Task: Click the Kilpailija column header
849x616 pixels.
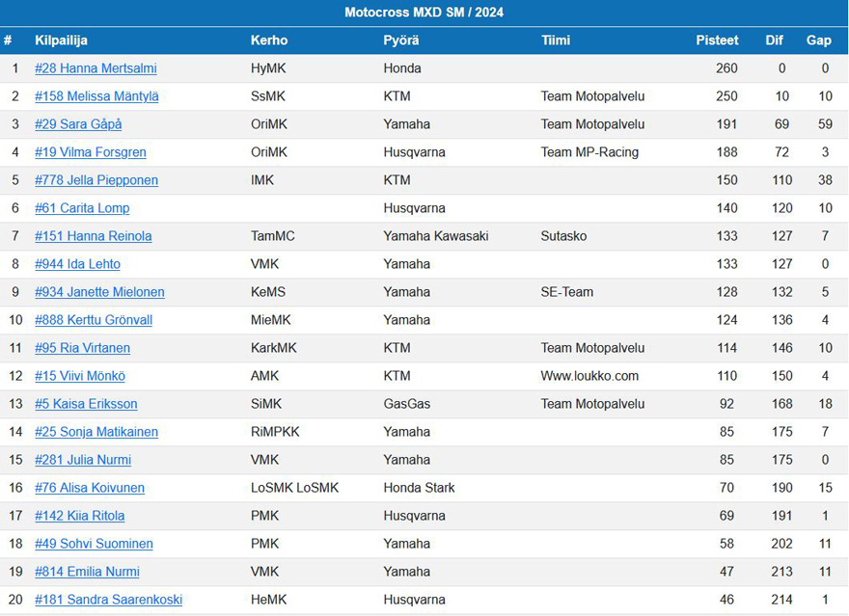Action: tap(61, 40)
